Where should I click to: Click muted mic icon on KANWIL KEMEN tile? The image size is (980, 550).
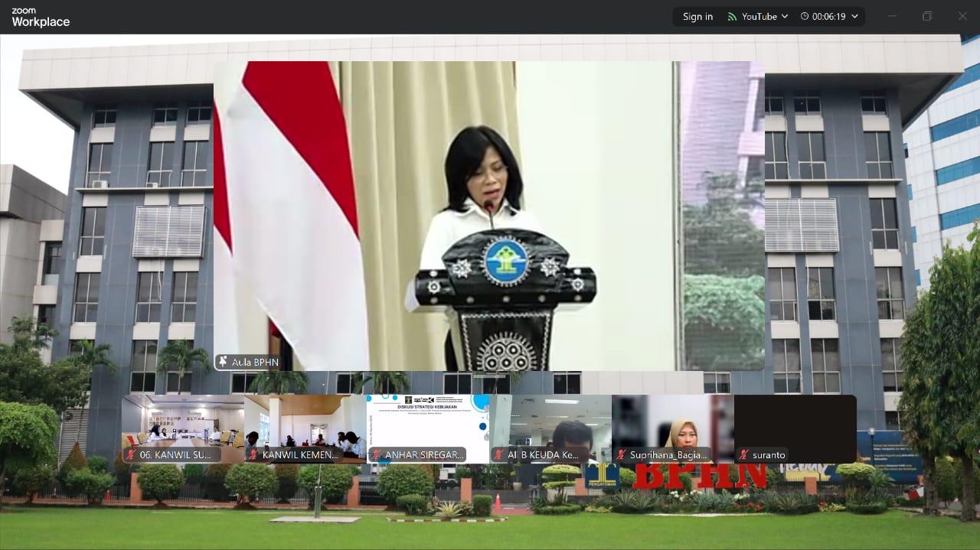(253, 455)
